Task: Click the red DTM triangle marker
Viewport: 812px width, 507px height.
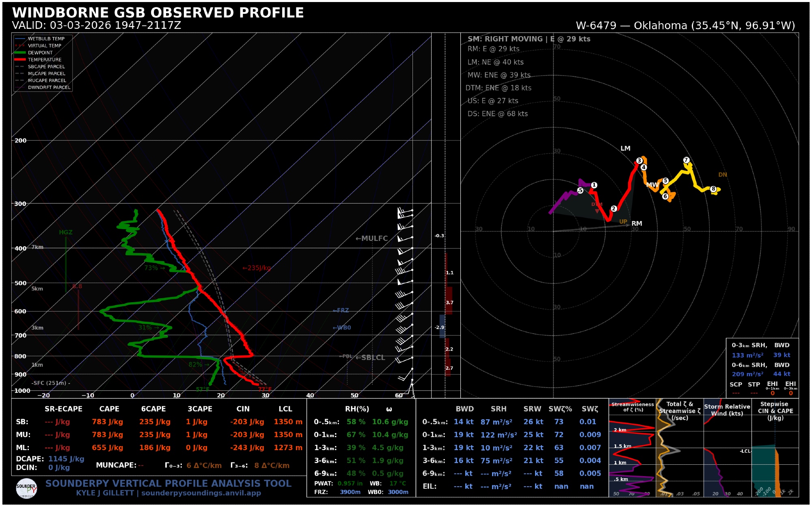Action: click(x=597, y=211)
